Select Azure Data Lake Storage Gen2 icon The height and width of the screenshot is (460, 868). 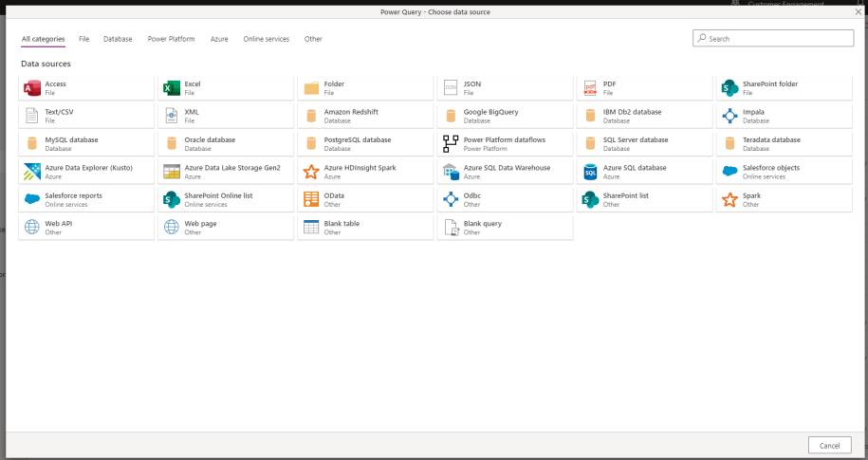coord(172,172)
